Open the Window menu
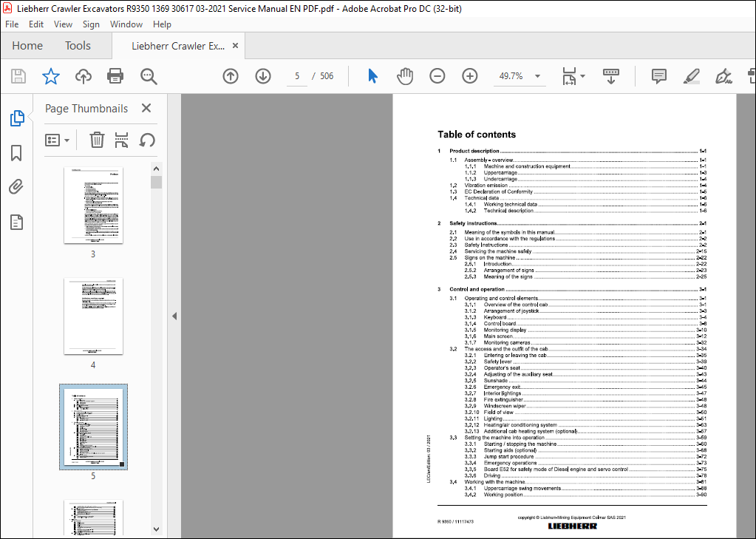 pyautogui.click(x=126, y=24)
